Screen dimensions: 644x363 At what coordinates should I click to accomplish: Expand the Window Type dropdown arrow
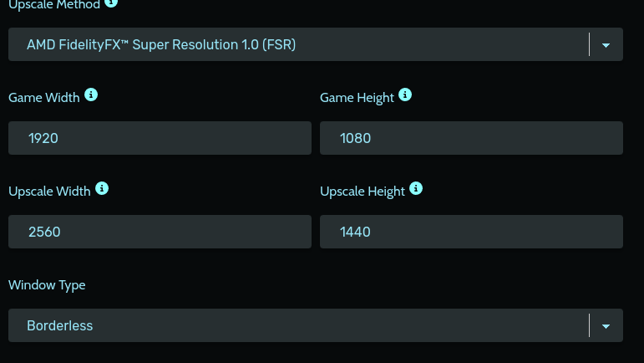click(x=606, y=326)
